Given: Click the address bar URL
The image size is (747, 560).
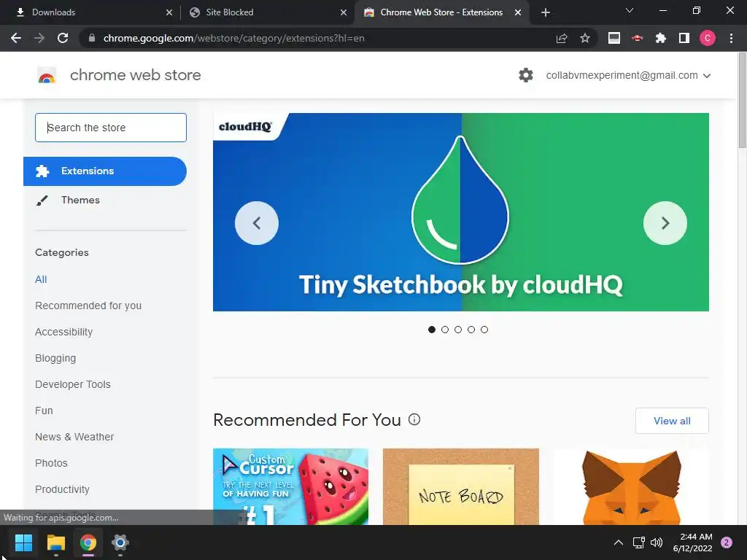Looking at the screenshot, I should pos(233,38).
